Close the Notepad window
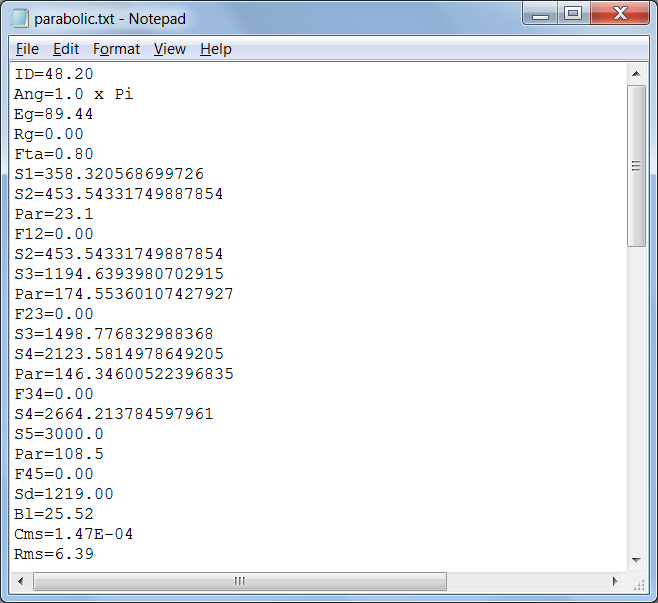The height and width of the screenshot is (603, 658). point(620,14)
